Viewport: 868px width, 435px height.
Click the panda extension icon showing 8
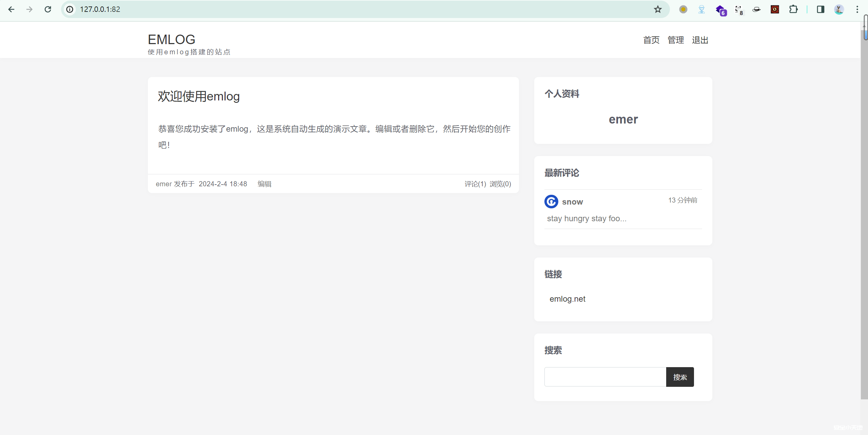coord(738,9)
